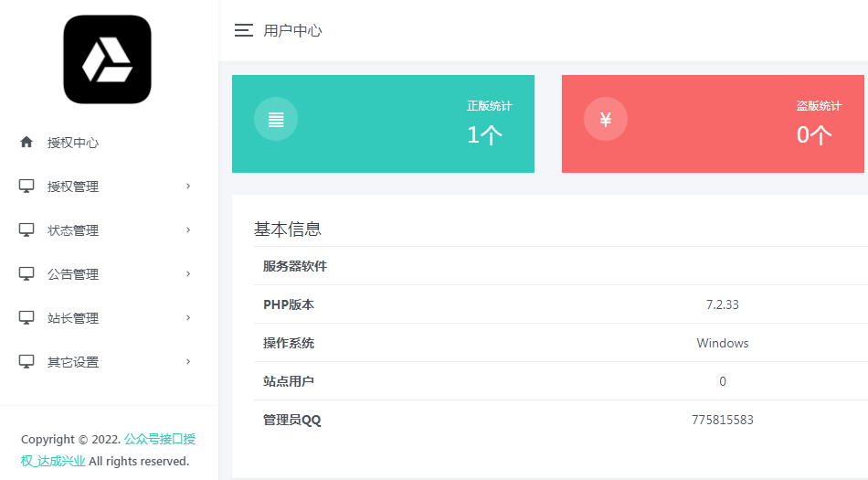Viewport: 868px width, 480px height.
Task: Open the 授权中心 menu item
Action: pyautogui.click(x=73, y=143)
